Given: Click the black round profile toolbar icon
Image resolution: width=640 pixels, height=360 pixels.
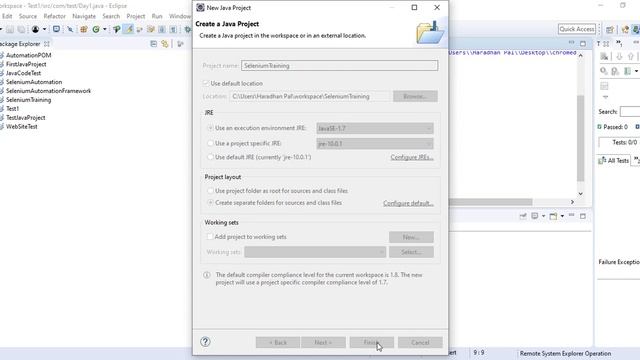Looking at the screenshot, I should (36, 29).
